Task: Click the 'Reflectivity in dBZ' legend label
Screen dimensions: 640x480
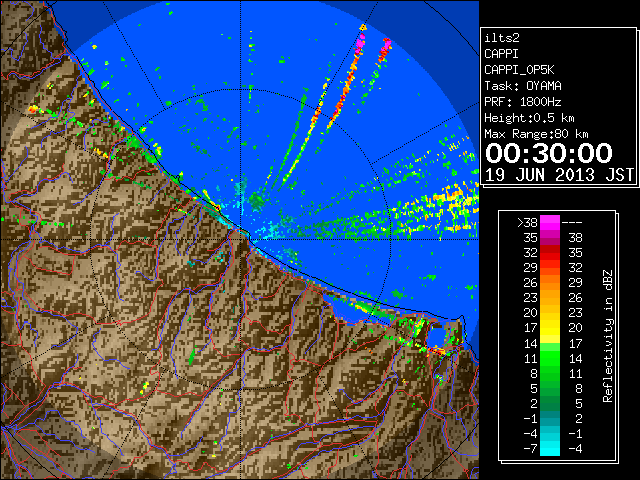Action: 608,336
